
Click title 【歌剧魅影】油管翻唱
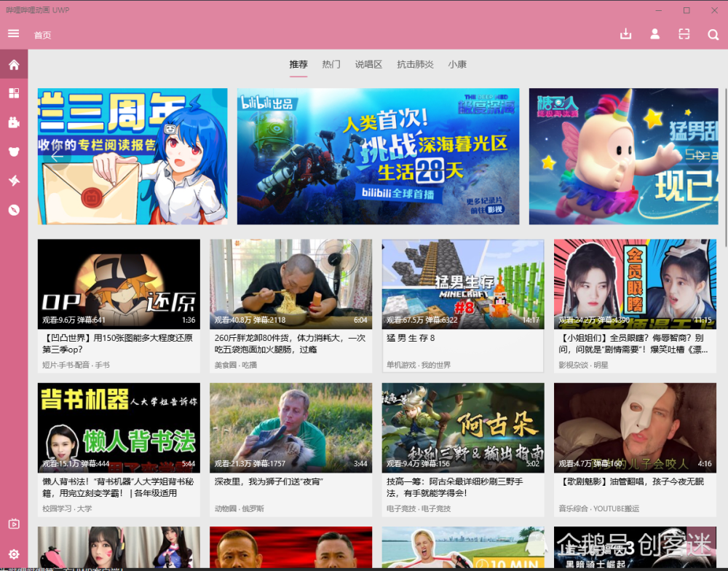tap(631, 482)
